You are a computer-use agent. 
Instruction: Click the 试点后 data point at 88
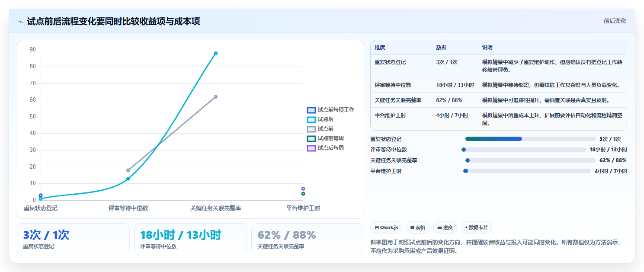[215, 54]
